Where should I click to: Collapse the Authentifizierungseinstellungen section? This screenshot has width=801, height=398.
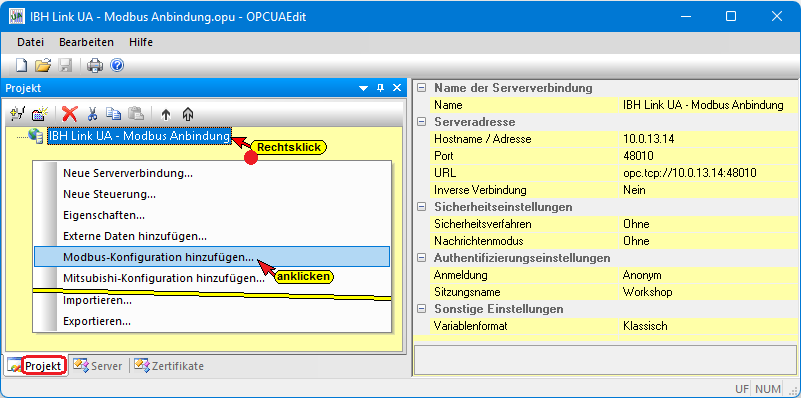(x=421, y=258)
